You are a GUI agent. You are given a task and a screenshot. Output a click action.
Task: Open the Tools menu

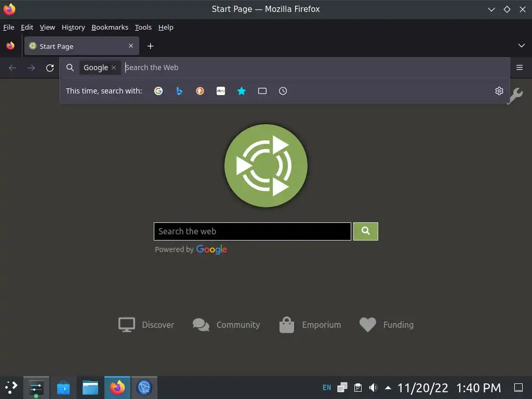coord(143,27)
